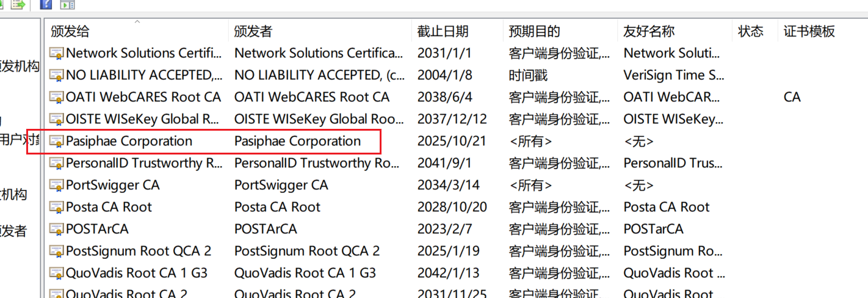The height and width of the screenshot is (298, 868).
Task: Click the 预期目的 column header
Action: point(534,32)
